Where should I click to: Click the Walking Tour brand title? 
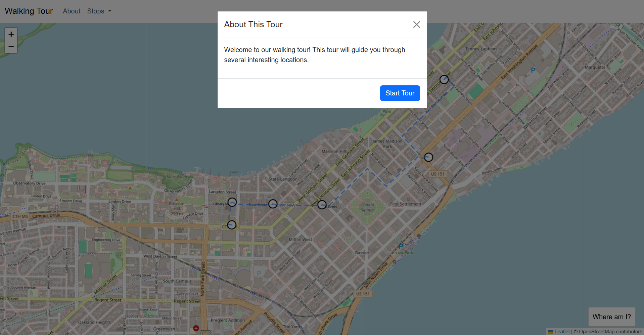(x=29, y=11)
